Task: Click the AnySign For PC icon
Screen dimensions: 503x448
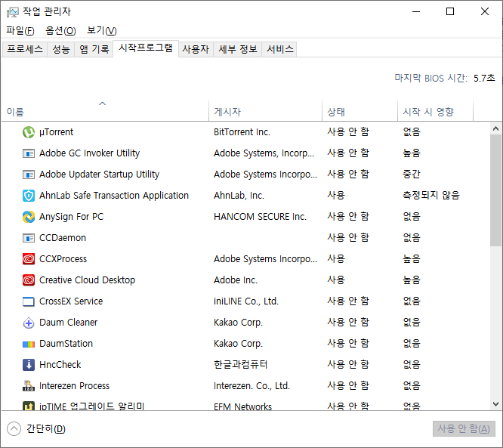Action: [29, 217]
